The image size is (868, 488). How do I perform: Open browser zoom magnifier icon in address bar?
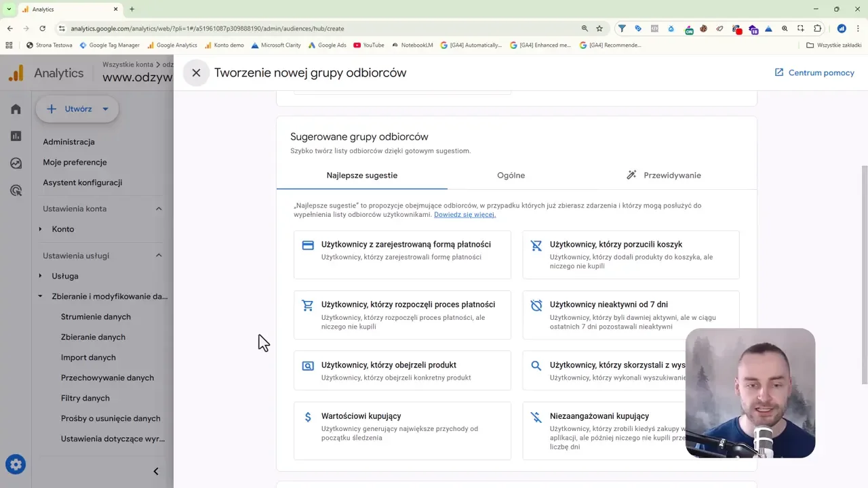click(x=585, y=28)
